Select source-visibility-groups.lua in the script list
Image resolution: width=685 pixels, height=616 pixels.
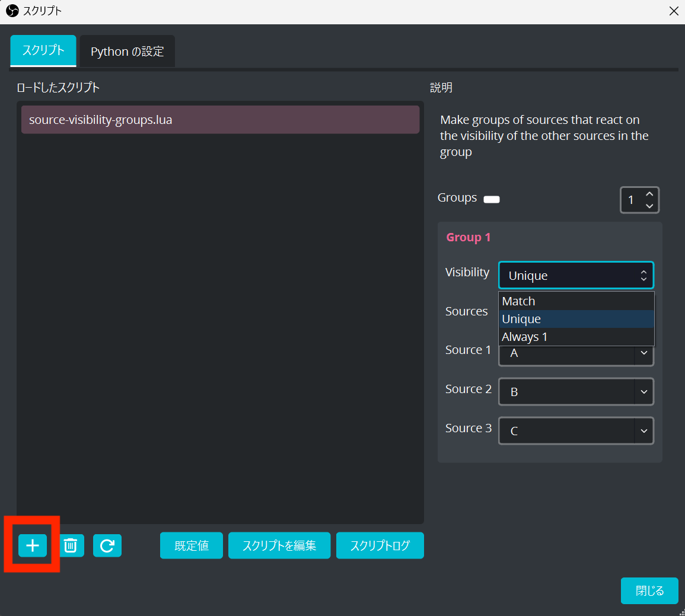(220, 120)
